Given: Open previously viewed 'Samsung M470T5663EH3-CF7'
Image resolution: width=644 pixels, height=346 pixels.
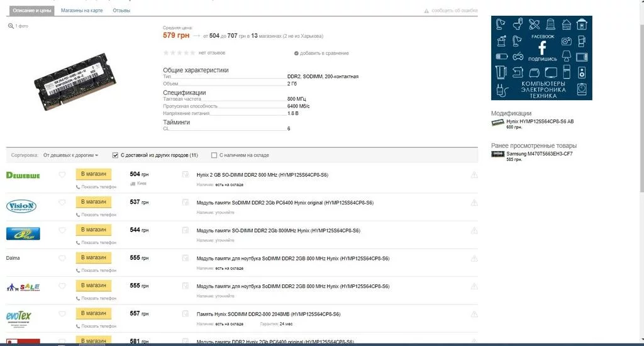Looking at the screenshot, I should tap(539, 154).
